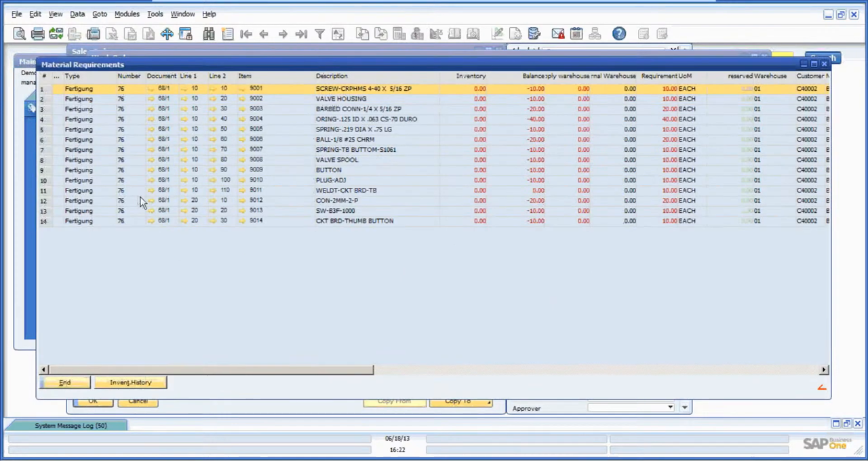Open the Help question mark icon
Viewport: 868px width, 461px height.
point(619,34)
